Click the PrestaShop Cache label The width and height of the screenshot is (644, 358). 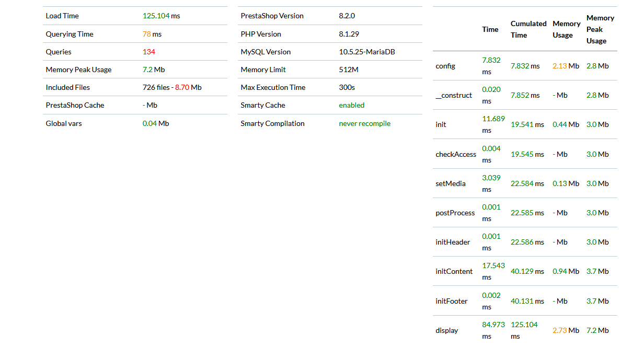(75, 105)
